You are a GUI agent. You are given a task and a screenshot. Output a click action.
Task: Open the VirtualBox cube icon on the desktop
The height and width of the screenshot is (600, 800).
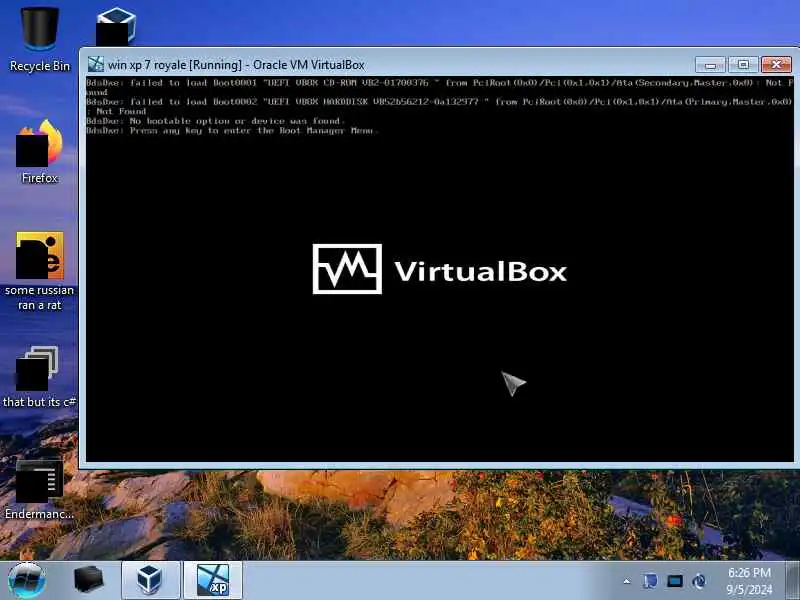pos(116,26)
